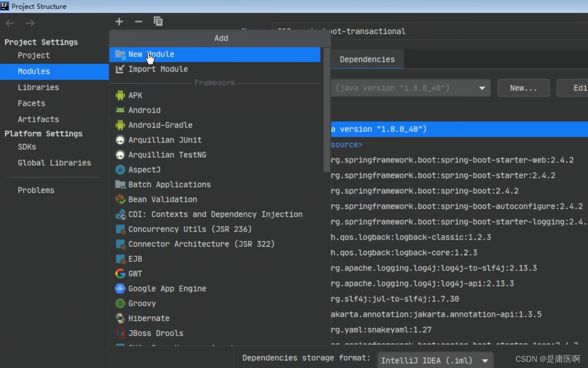Select spring-boot:2.4.2 dependency row

click(459, 191)
